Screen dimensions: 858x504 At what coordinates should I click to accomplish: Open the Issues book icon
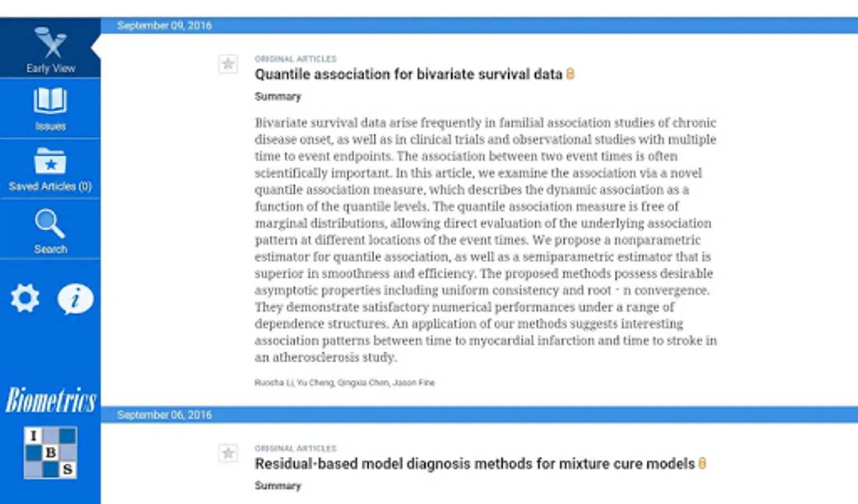point(50,101)
